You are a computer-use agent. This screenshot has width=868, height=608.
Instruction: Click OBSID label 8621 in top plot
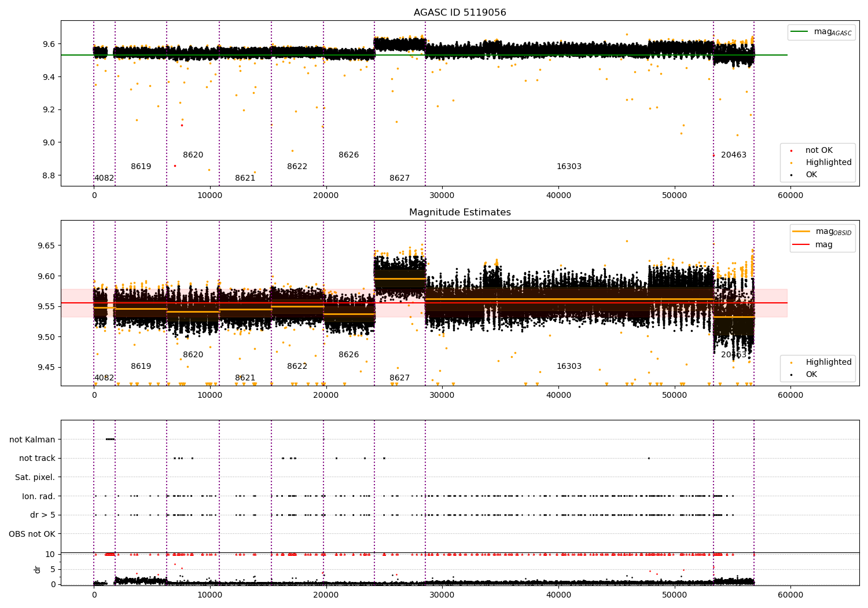point(245,178)
